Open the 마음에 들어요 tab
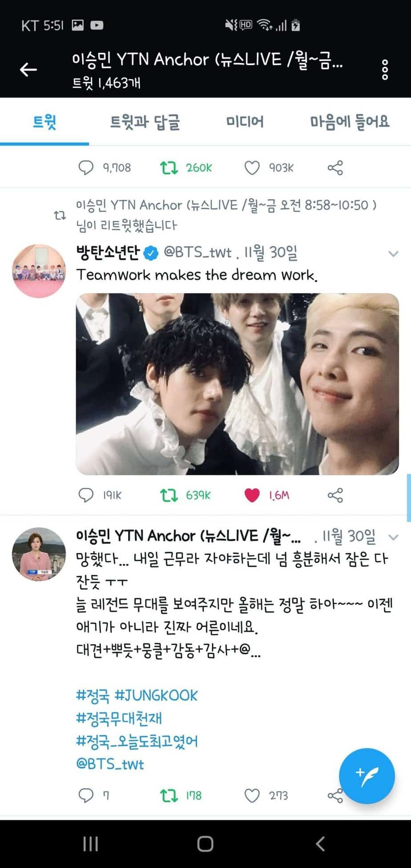Viewport: 411px width, 868px height. coord(350,122)
